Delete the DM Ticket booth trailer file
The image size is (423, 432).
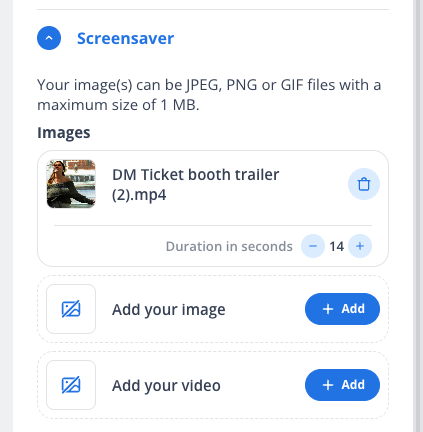(x=364, y=184)
